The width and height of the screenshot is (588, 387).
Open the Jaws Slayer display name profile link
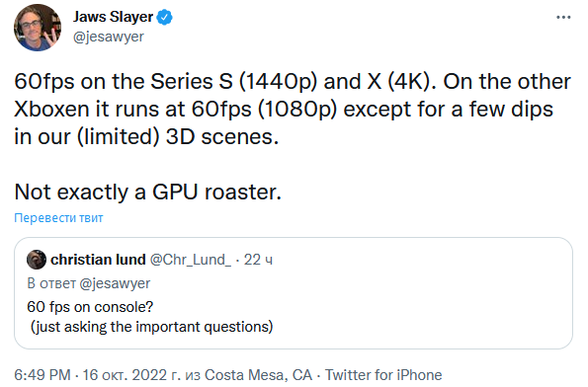coord(113,17)
